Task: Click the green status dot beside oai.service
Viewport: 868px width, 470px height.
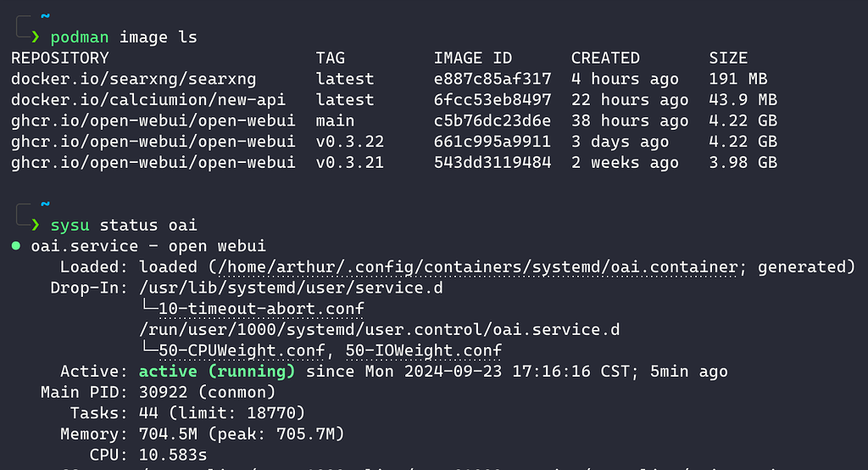Action: pos(16,245)
